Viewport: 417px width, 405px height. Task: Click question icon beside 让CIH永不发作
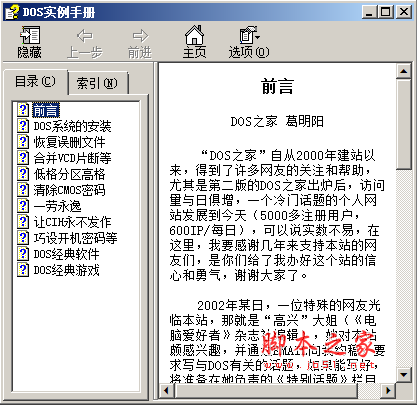click(x=23, y=221)
